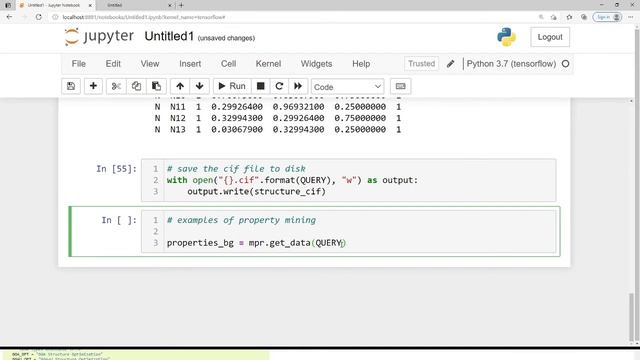
Task: Open the cell type Code dropdown
Action: (x=347, y=87)
